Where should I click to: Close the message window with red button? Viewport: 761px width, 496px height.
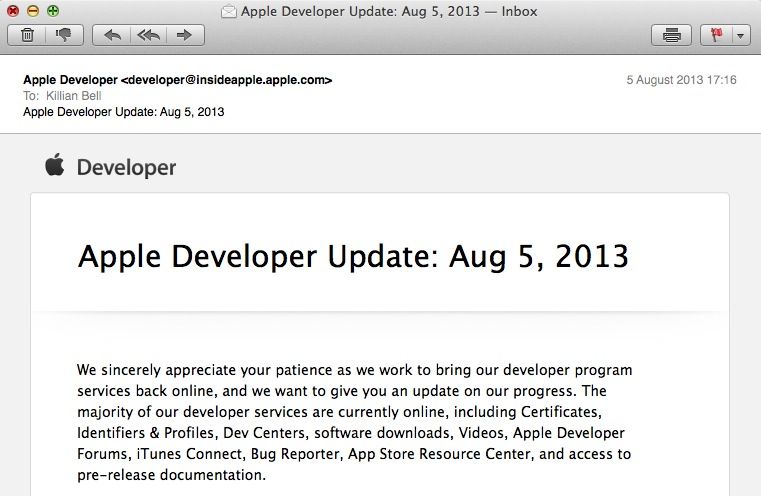pos(14,12)
